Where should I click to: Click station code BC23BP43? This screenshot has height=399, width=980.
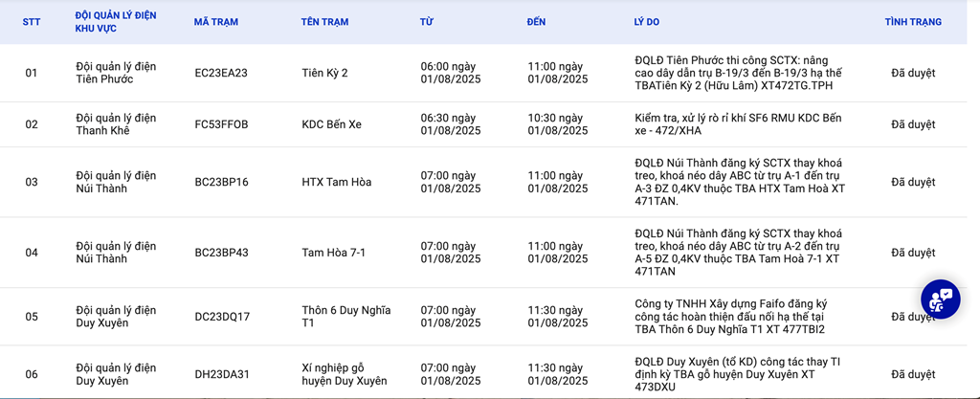coord(221,253)
